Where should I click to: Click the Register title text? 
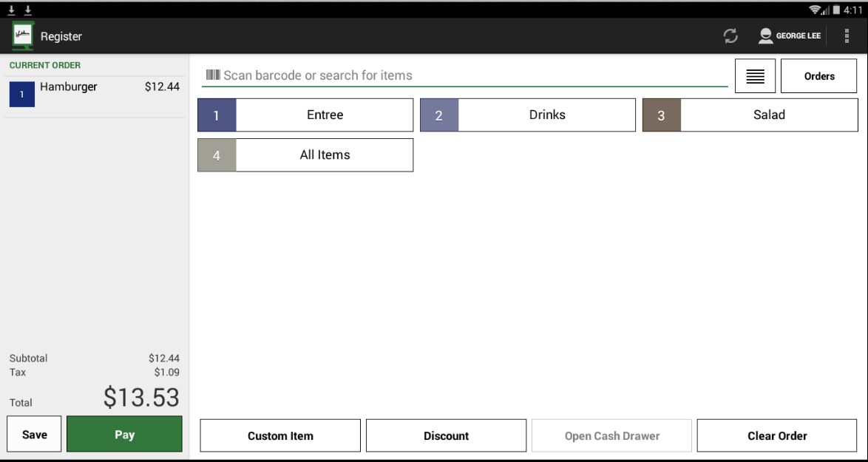pyautogui.click(x=61, y=36)
